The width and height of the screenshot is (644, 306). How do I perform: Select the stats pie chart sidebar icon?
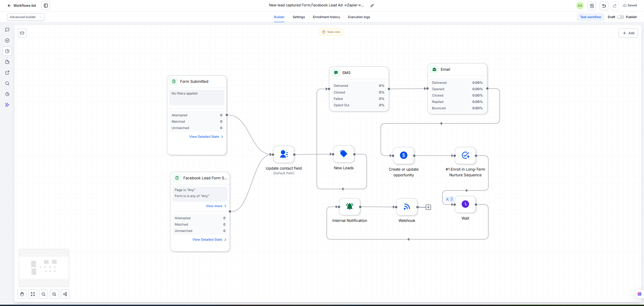pos(7,51)
